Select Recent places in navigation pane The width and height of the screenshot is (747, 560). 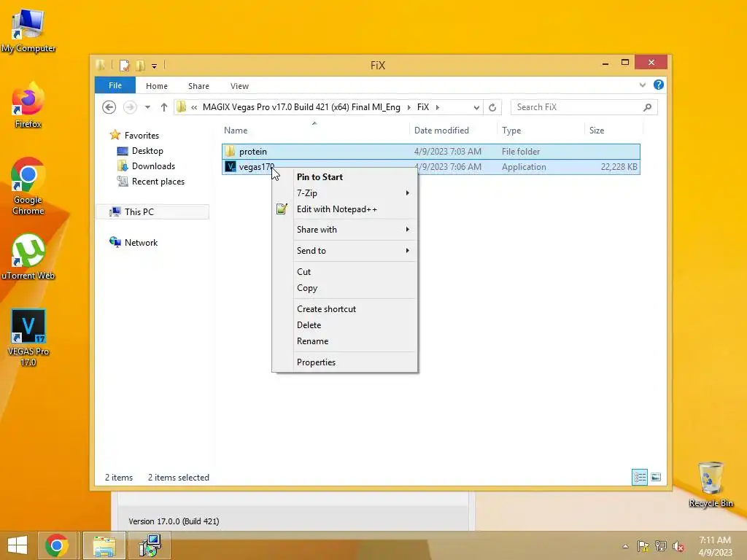(x=158, y=182)
